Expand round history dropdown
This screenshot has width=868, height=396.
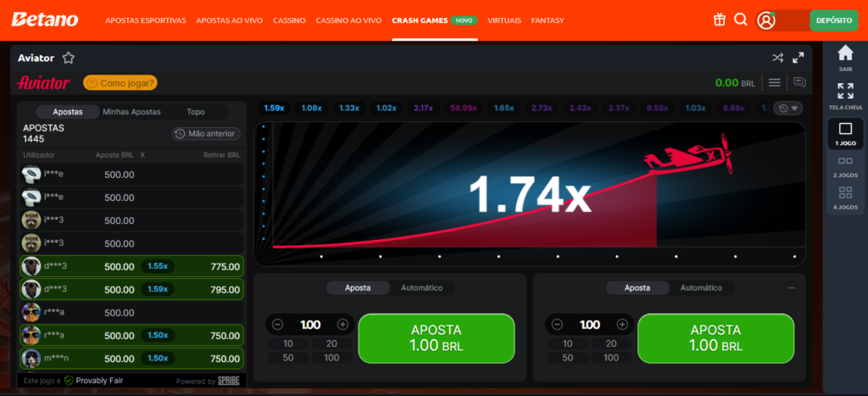click(787, 108)
